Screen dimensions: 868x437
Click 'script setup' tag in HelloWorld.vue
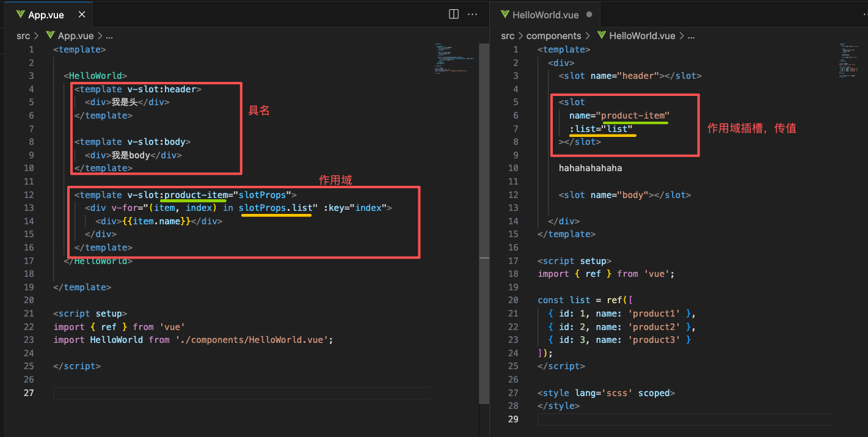click(575, 261)
